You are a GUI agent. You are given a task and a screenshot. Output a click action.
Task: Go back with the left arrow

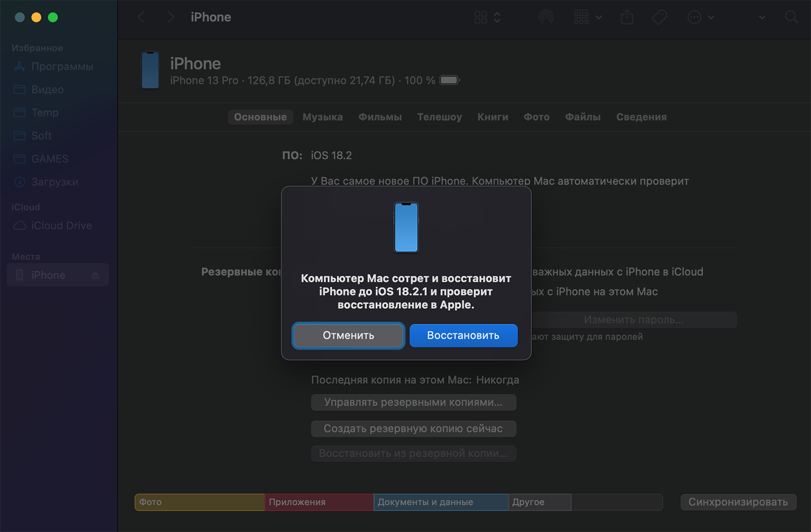[141, 17]
